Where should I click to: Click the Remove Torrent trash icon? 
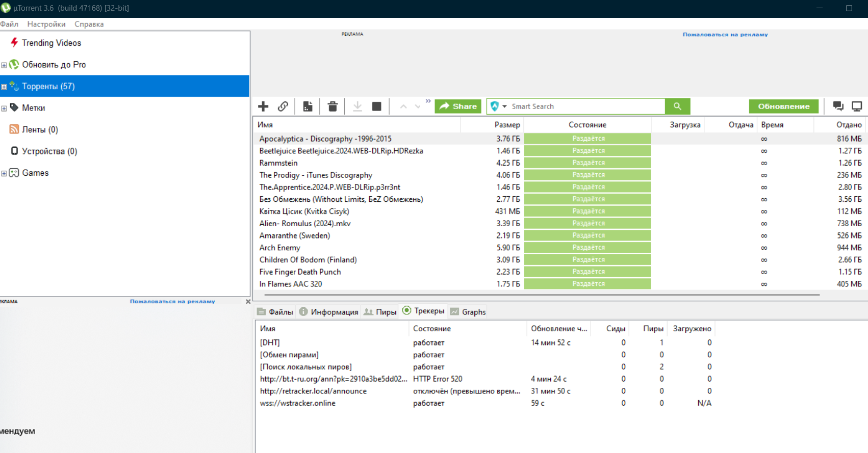coord(333,106)
